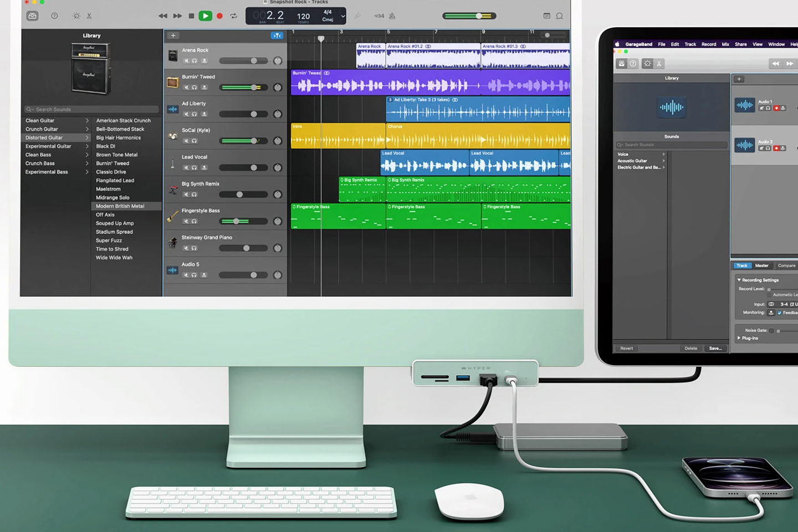Expand the Clean Bass category chevron

coord(87,155)
